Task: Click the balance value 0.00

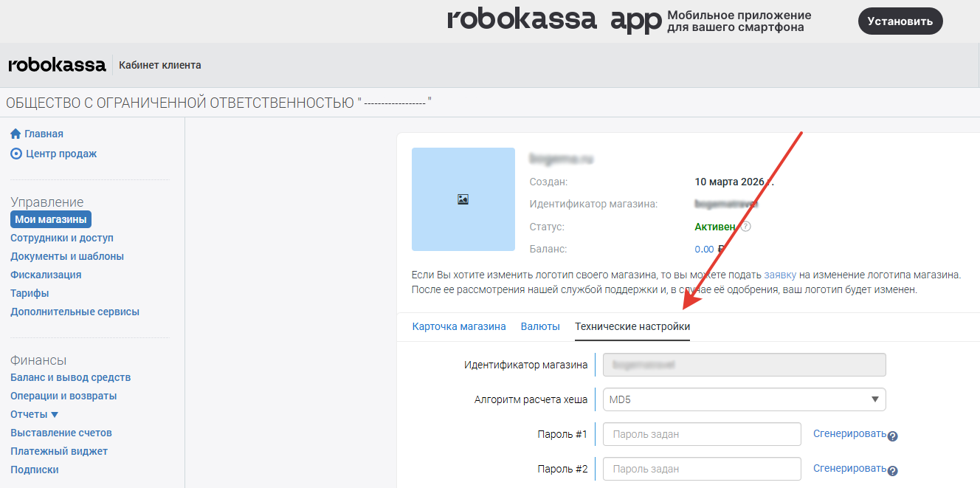Action: (704, 250)
